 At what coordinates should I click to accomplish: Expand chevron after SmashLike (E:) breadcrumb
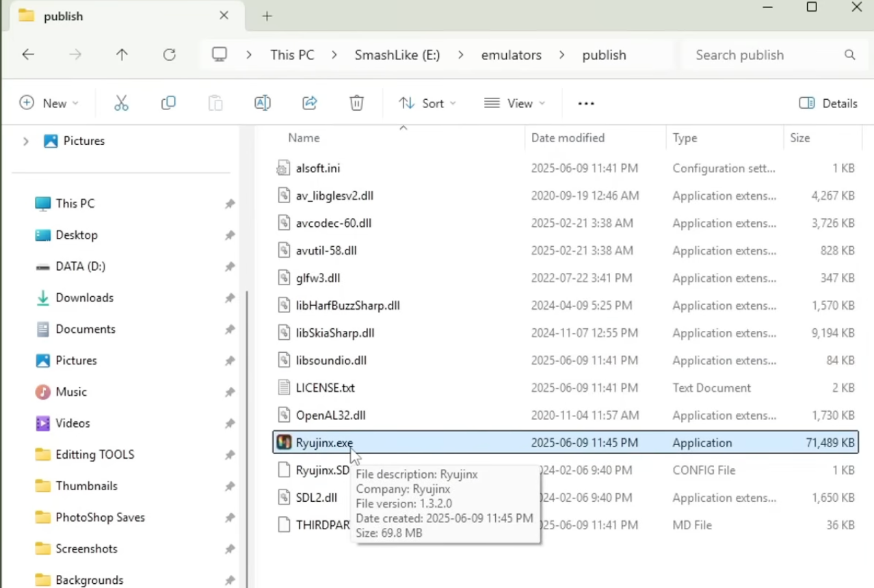coord(461,55)
